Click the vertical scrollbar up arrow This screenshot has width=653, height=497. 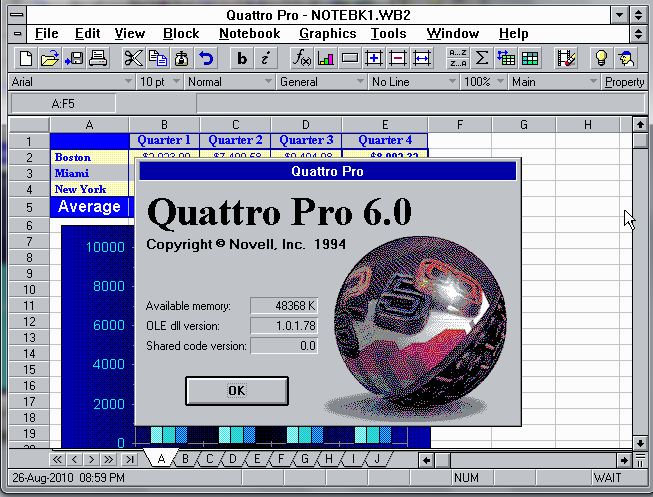(x=640, y=124)
